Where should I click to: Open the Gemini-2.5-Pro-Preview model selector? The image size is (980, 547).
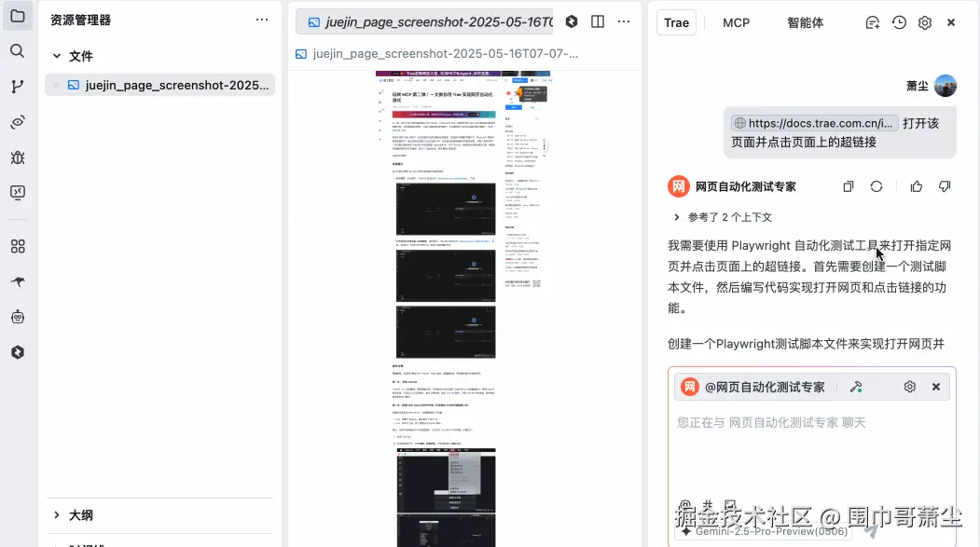(765, 531)
